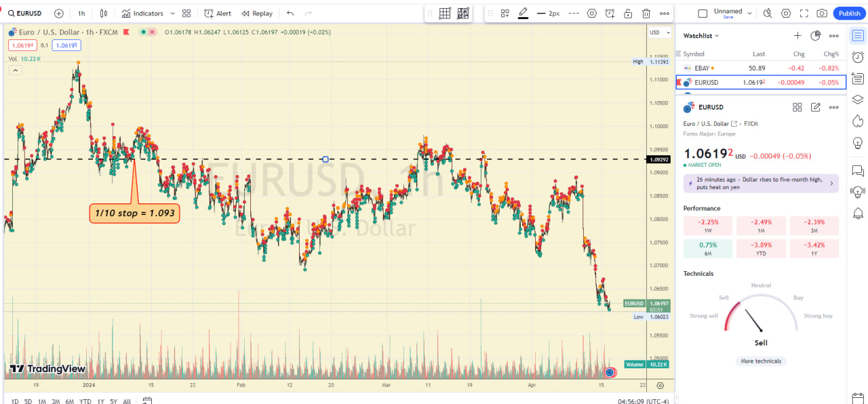The image size is (868, 404).
Task: Open Watchlist panel in right sidebar
Action: [858, 35]
